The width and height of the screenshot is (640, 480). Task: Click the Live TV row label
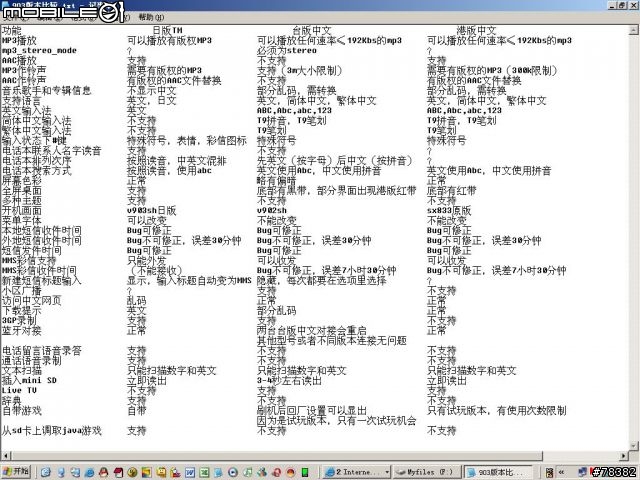(x=19, y=391)
